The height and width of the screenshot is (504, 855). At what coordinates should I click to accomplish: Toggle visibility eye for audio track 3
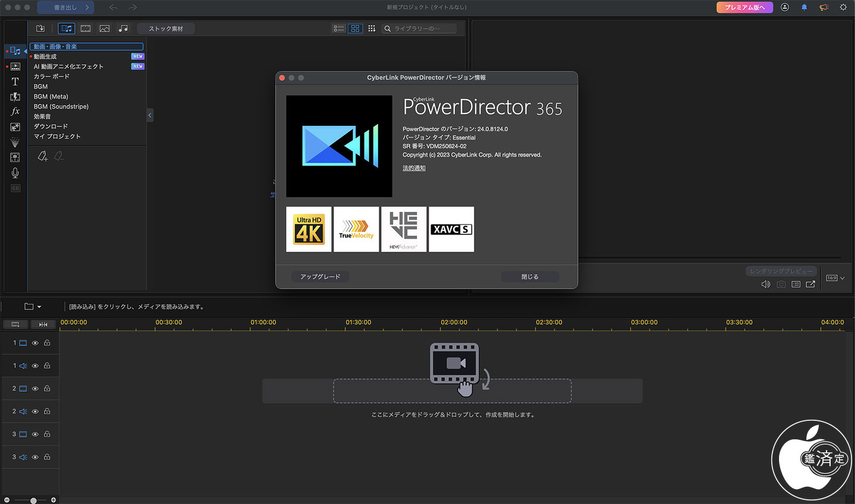click(35, 457)
